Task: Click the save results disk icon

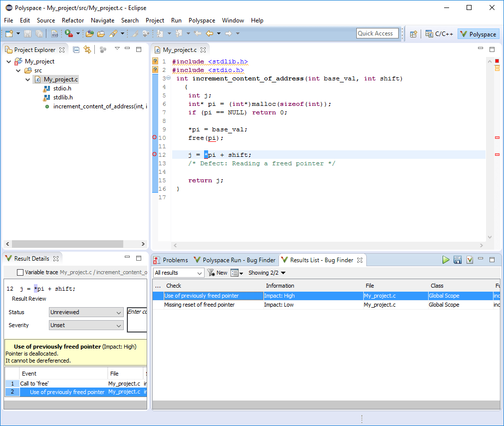Action: click(x=458, y=260)
